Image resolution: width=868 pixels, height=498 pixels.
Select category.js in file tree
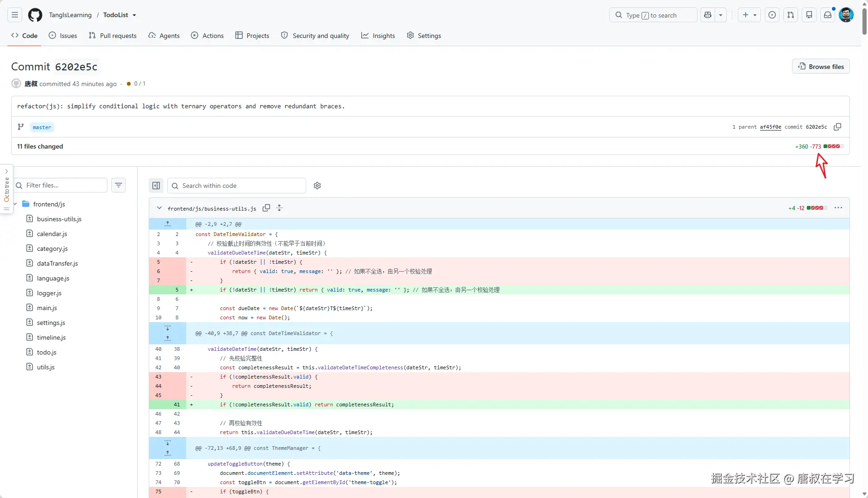click(52, 249)
